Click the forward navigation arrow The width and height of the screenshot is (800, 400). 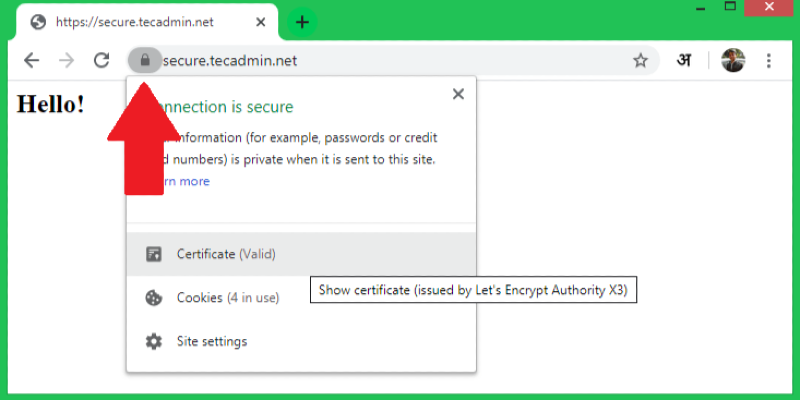66,61
